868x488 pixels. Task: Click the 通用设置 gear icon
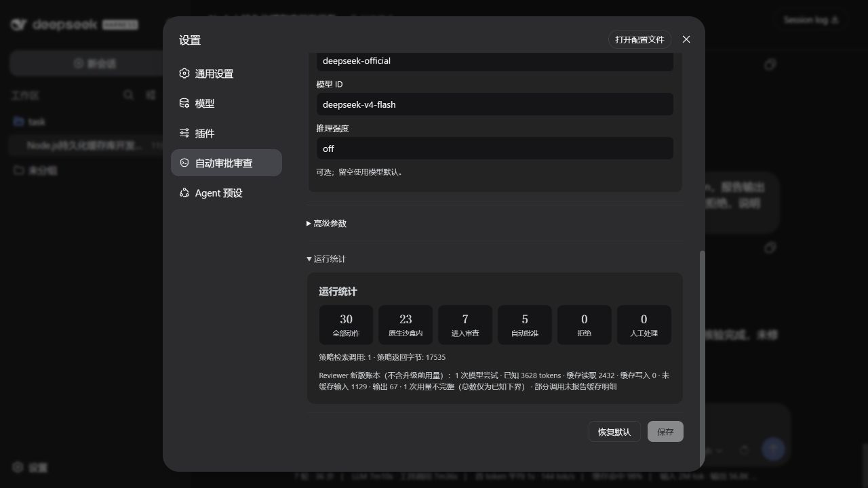pyautogui.click(x=184, y=73)
